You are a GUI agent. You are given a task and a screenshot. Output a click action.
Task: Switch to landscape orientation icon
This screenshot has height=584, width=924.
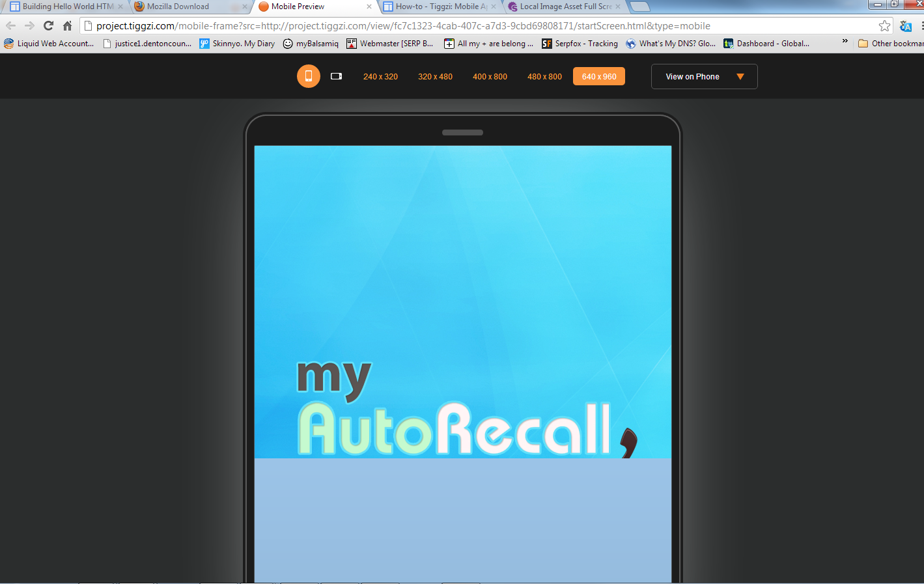(x=336, y=76)
